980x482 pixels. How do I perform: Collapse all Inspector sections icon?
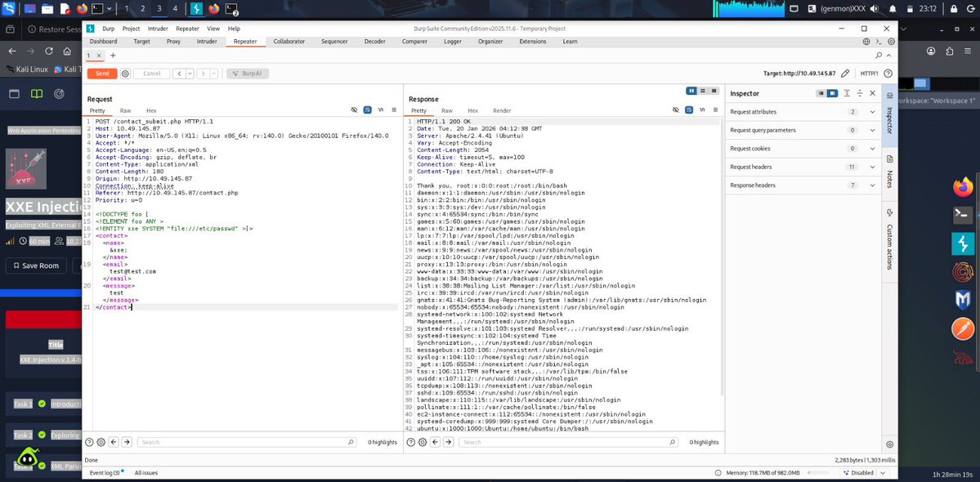point(859,93)
